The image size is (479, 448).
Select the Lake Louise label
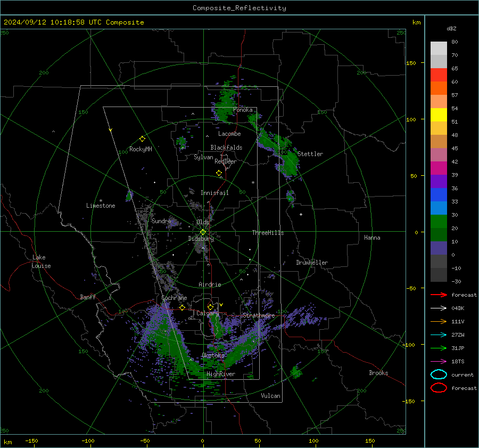(x=41, y=262)
